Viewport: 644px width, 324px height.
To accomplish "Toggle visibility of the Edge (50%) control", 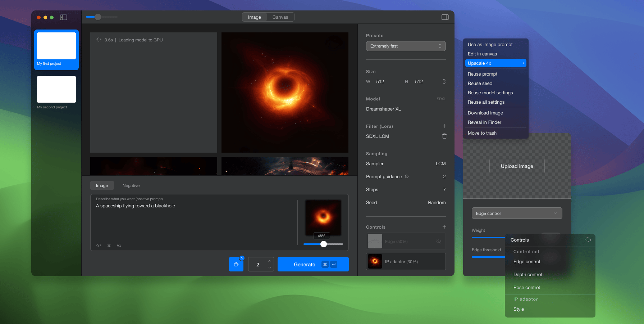I will pyautogui.click(x=439, y=241).
